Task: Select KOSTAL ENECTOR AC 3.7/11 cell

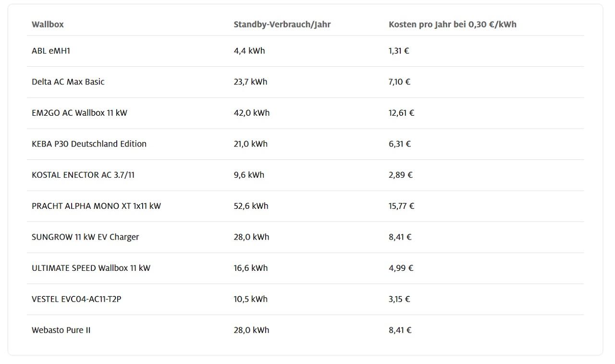Action: [x=83, y=175]
